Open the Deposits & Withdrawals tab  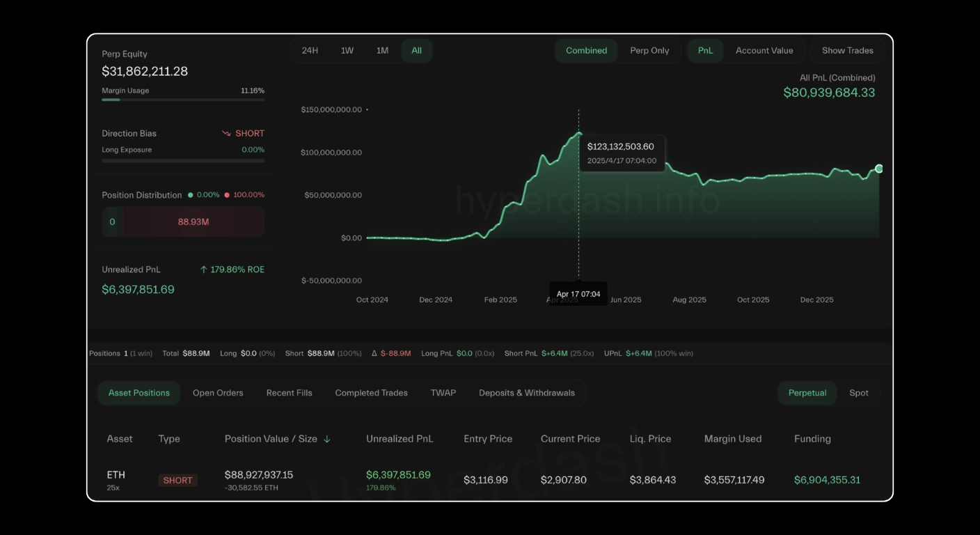pos(526,392)
